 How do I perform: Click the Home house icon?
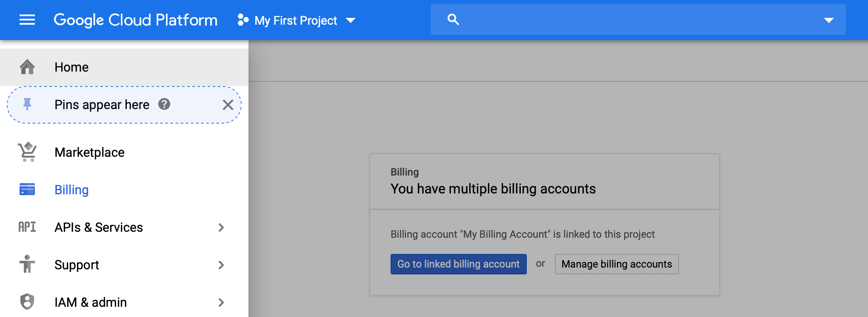[x=27, y=67]
